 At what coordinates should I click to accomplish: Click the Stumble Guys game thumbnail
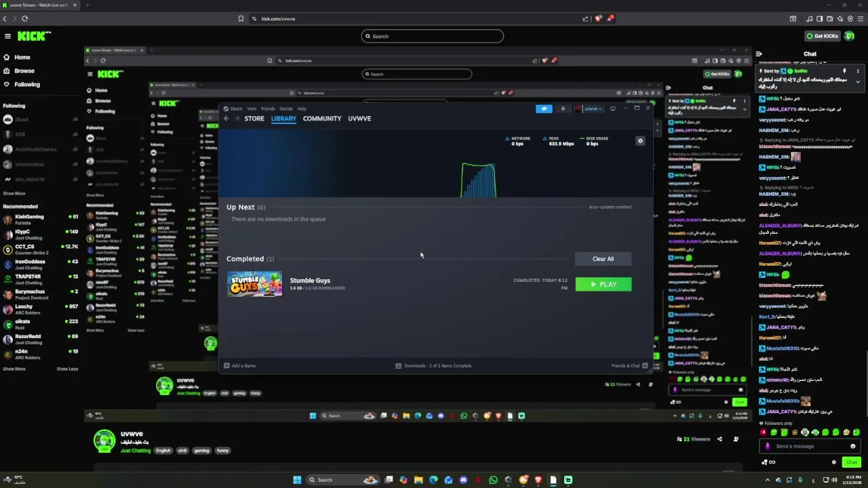click(x=255, y=284)
